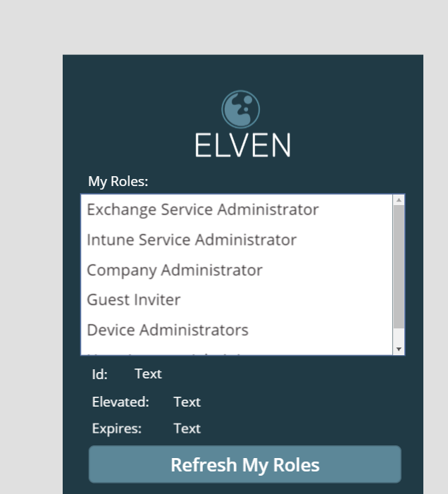Click the Text value next to Id
This screenshot has height=494, width=448.
[149, 374]
